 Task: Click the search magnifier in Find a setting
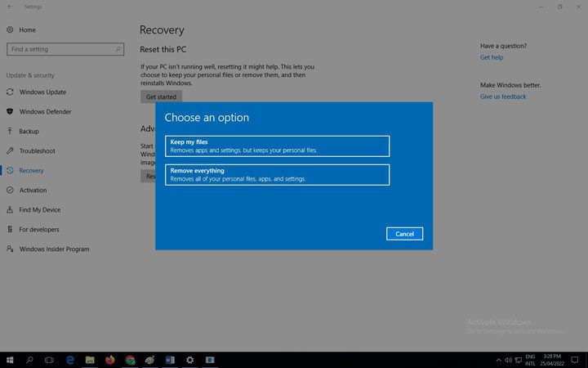click(x=118, y=49)
